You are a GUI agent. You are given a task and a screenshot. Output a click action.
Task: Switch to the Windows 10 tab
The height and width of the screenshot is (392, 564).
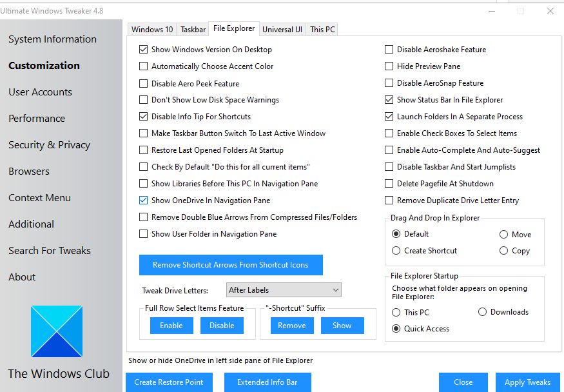(152, 30)
